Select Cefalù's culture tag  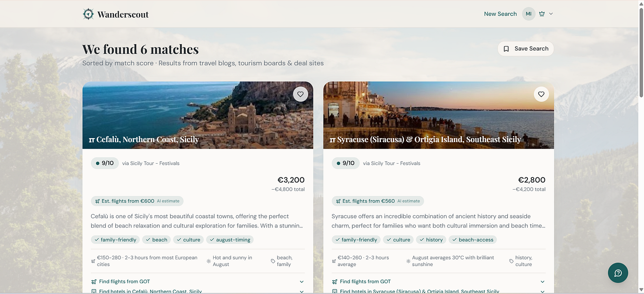click(189, 240)
